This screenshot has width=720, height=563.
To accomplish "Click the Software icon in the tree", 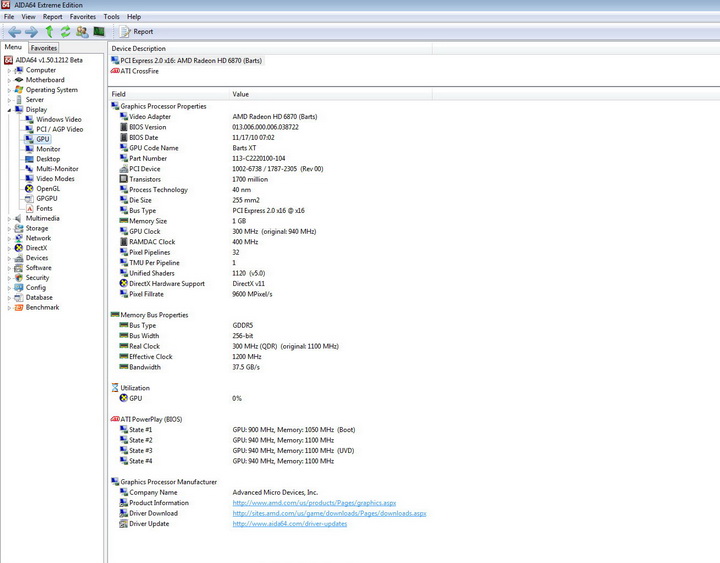I will click(x=18, y=268).
